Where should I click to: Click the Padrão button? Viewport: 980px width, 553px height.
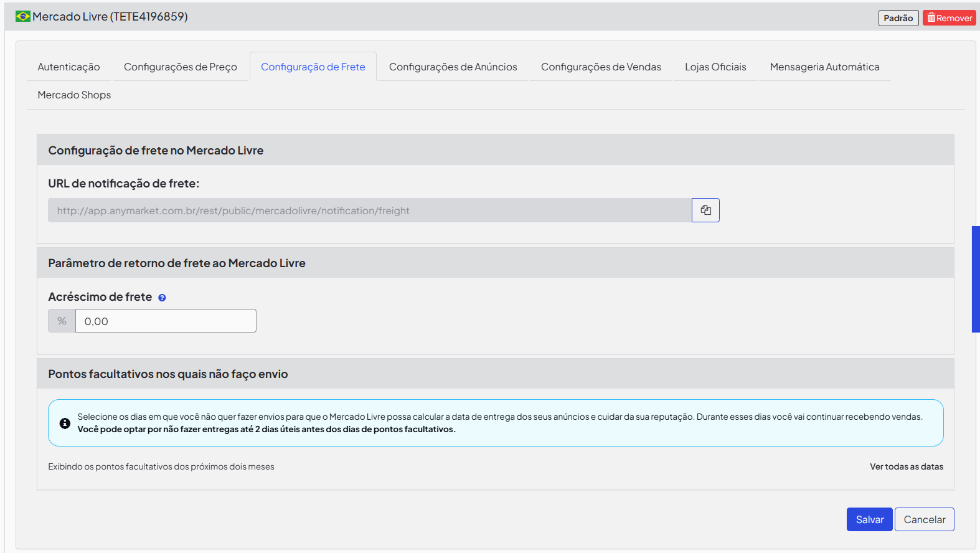[x=898, y=18]
